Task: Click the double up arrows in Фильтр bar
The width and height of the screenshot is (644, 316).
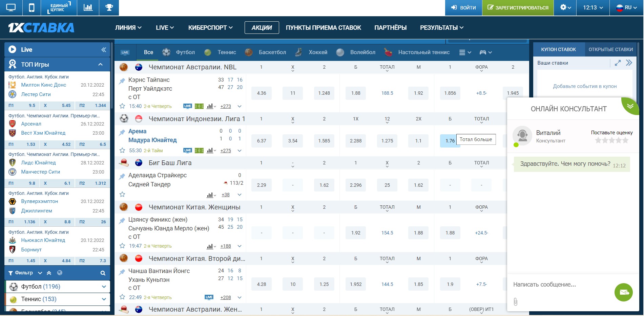Action: pos(49,273)
